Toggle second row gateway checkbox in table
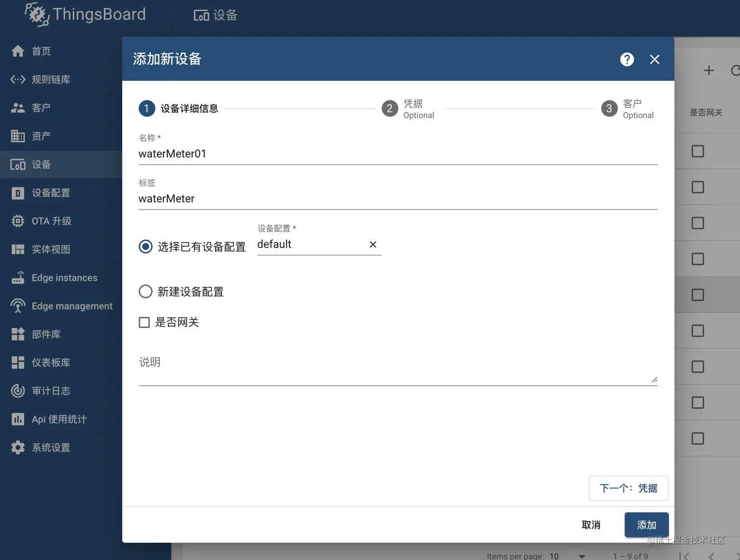Image resolution: width=740 pixels, height=560 pixels. tap(698, 187)
